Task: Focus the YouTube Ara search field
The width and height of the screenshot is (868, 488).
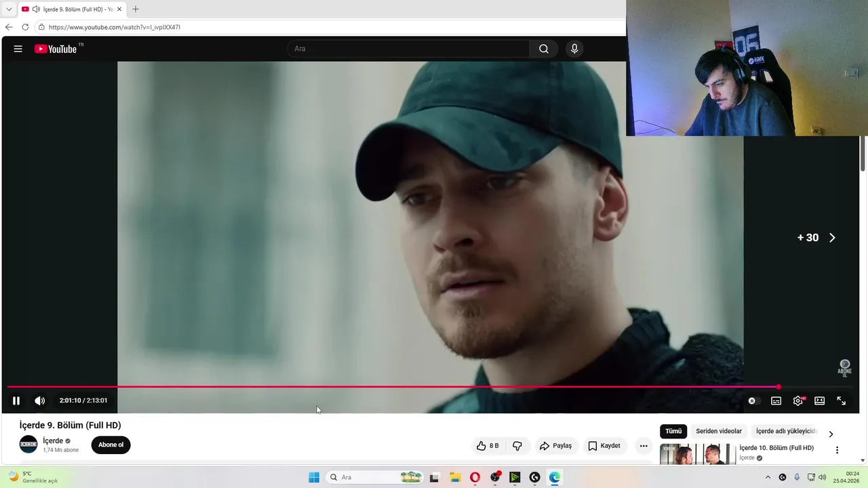Action: tap(408, 49)
